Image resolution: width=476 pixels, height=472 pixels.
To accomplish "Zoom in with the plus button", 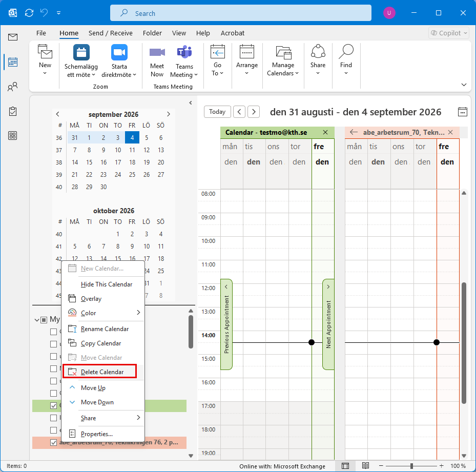I will [x=441, y=466].
